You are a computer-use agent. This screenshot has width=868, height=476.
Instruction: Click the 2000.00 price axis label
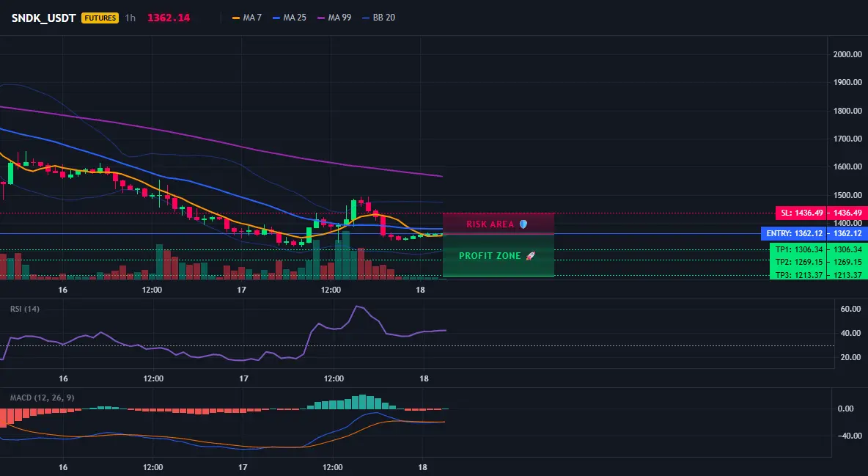point(847,54)
